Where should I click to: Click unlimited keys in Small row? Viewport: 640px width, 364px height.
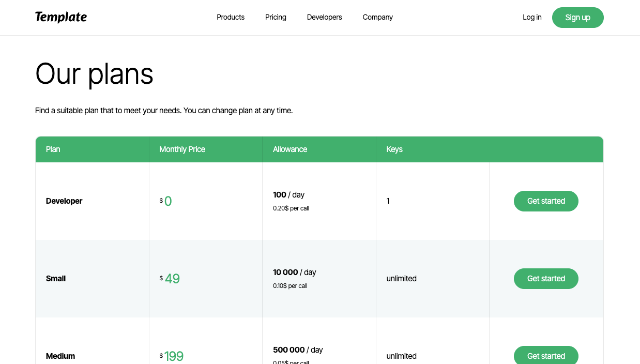[x=401, y=279]
